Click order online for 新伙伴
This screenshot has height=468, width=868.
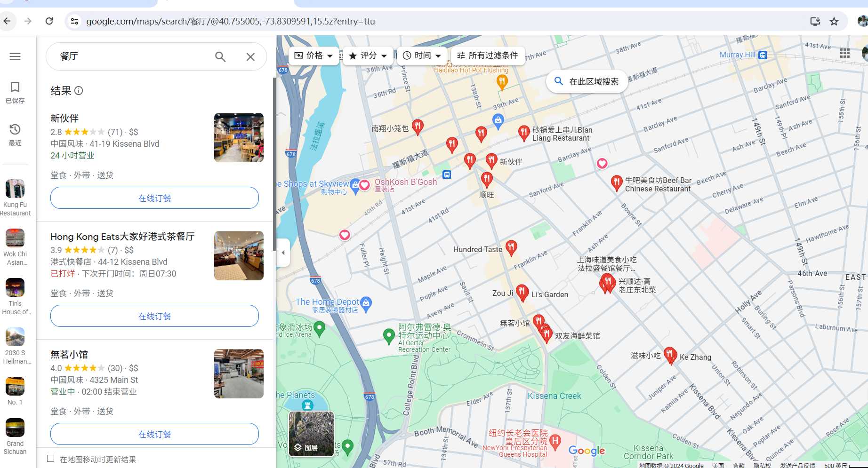[154, 198]
